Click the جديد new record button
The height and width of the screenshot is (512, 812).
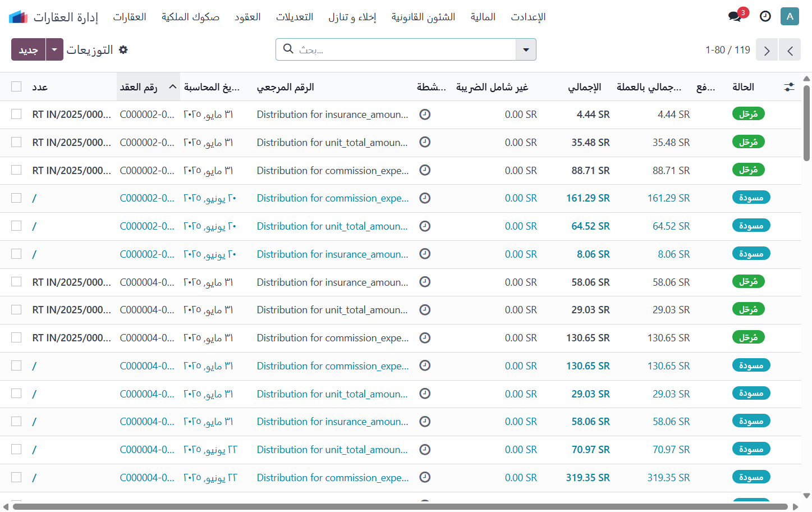pos(28,49)
